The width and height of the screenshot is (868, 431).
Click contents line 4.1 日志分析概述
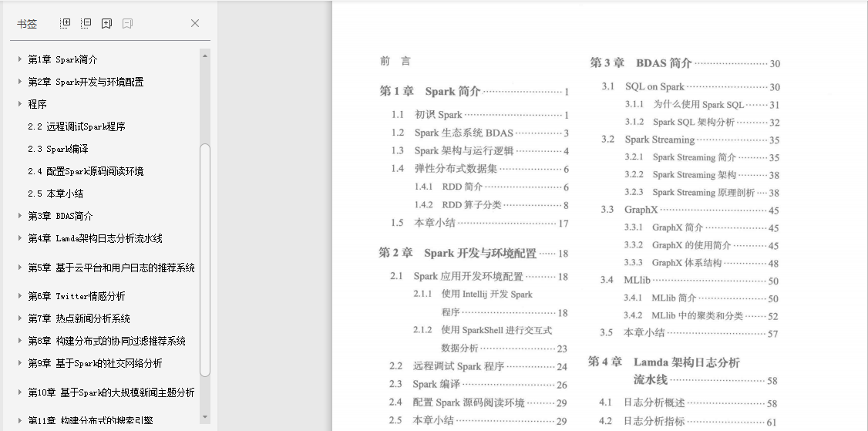pyautogui.click(x=688, y=403)
